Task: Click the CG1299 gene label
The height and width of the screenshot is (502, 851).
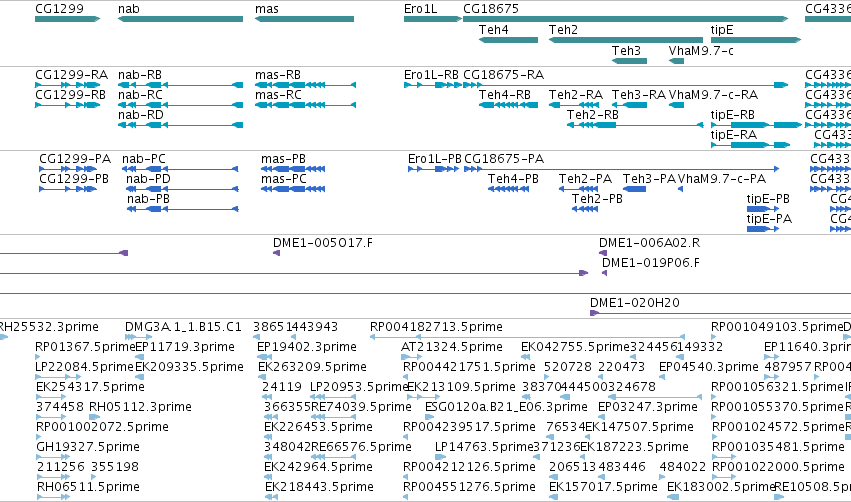Action: [59, 9]
